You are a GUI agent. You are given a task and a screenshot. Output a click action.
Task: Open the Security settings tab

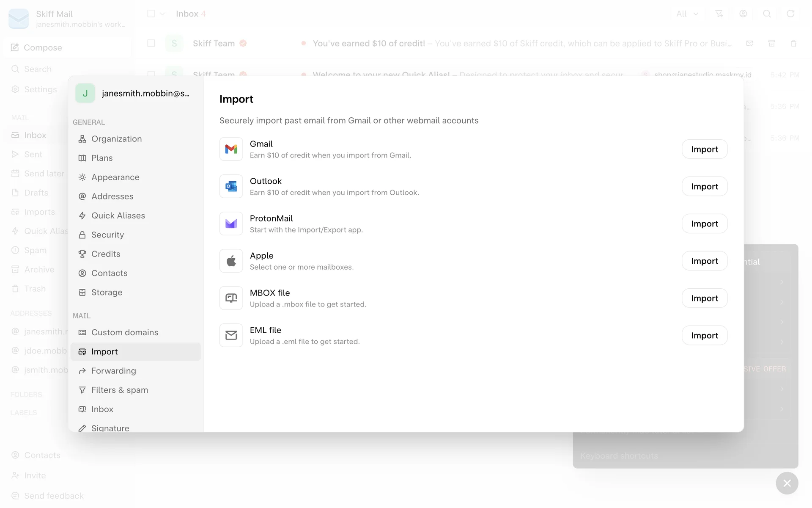[107, 235]
